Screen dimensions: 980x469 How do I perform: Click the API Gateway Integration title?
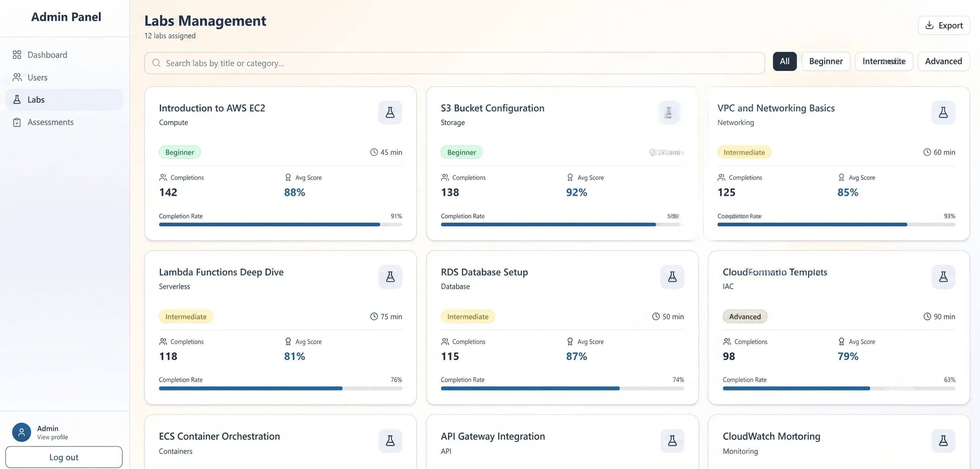tap(493, 436)
